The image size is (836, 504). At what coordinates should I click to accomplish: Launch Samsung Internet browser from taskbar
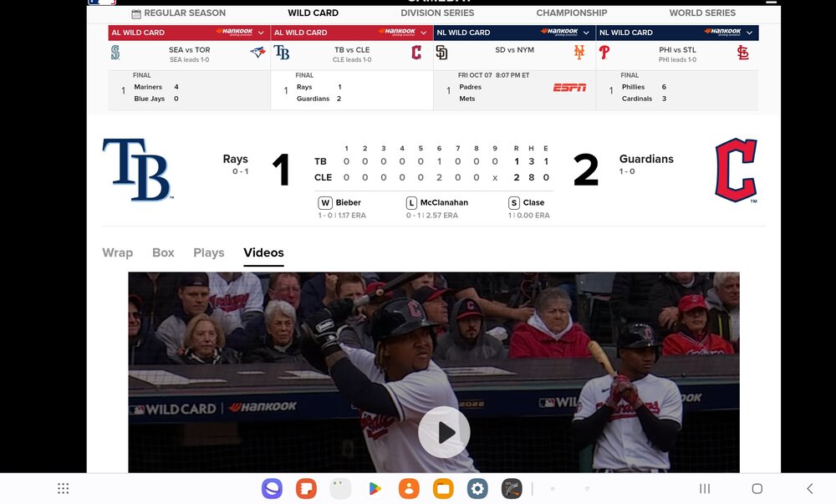click(x=272, y=489)
